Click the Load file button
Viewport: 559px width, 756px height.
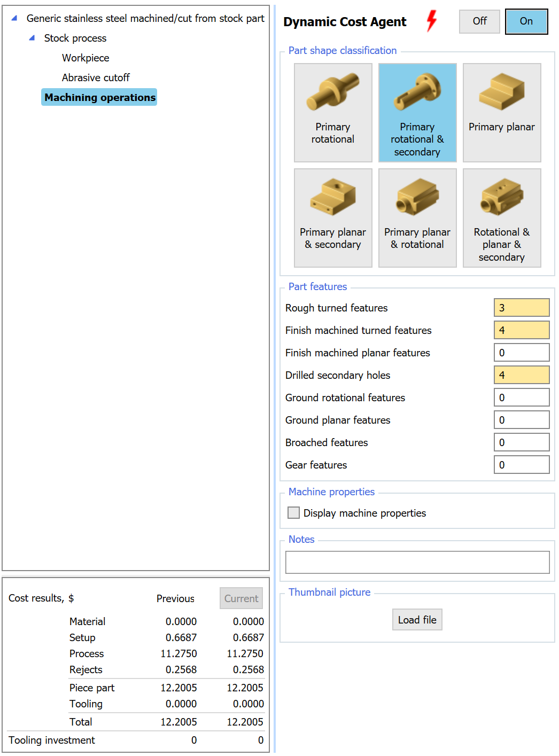(417, 619)
